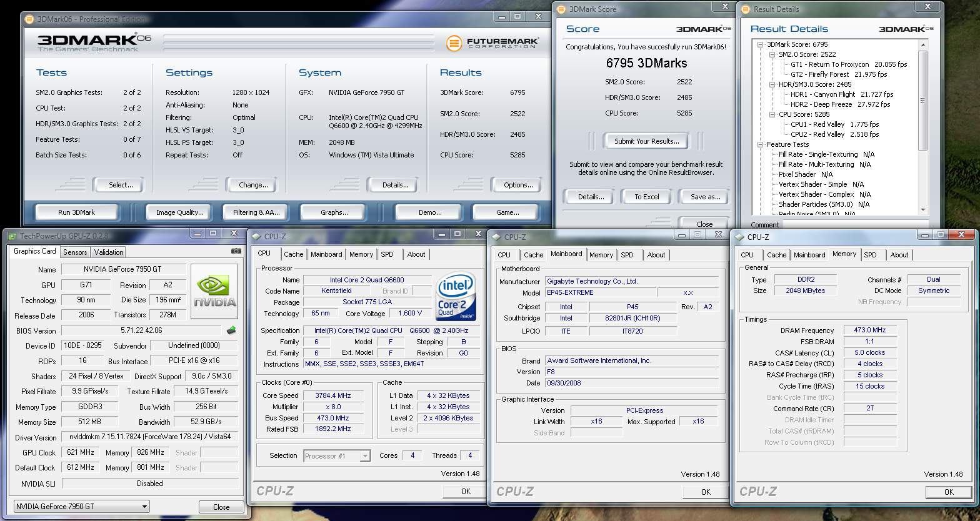The width and height of the screenshot is (980, 521).
Task: Click the title icon of CPU-Z Mainboard window
Action: [496, 237]
